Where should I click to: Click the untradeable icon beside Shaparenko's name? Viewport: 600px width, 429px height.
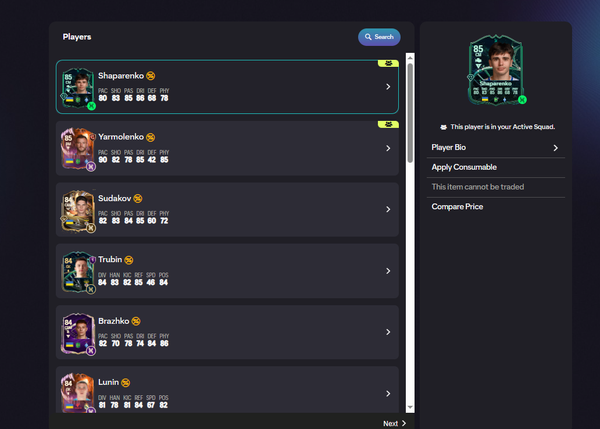point(150,75)
